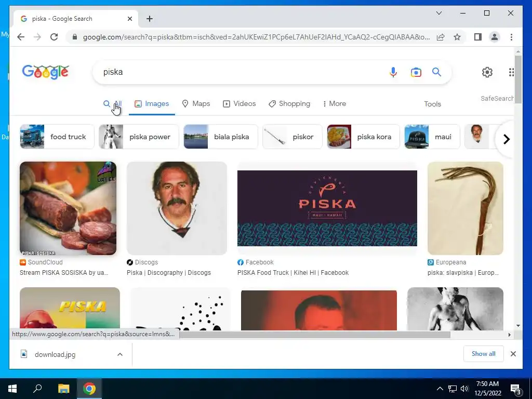This screenshot has height=399, width=532.
Task: Close the piska Google Search tab
Action: (129, 19)
